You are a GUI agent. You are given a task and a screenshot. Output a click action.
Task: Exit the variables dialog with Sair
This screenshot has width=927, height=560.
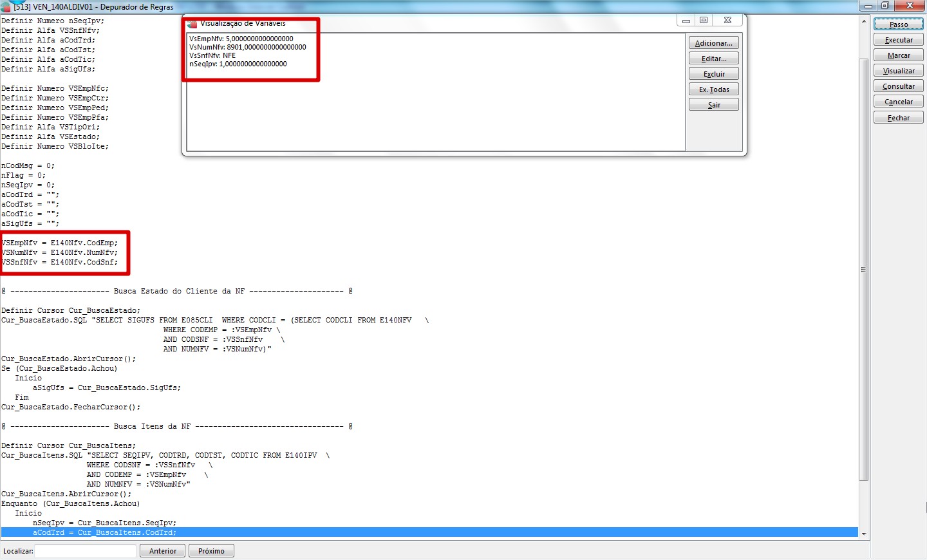(713, 105)
